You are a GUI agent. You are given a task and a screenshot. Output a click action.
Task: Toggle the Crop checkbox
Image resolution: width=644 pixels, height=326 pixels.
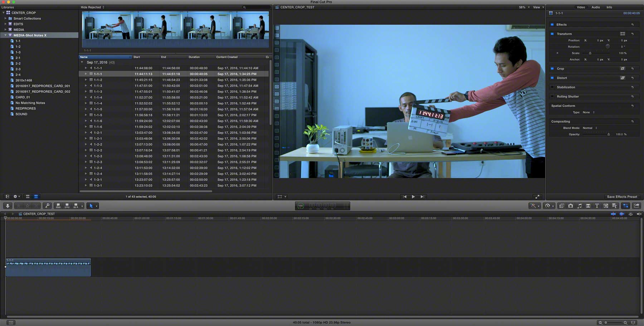[552, 68]
